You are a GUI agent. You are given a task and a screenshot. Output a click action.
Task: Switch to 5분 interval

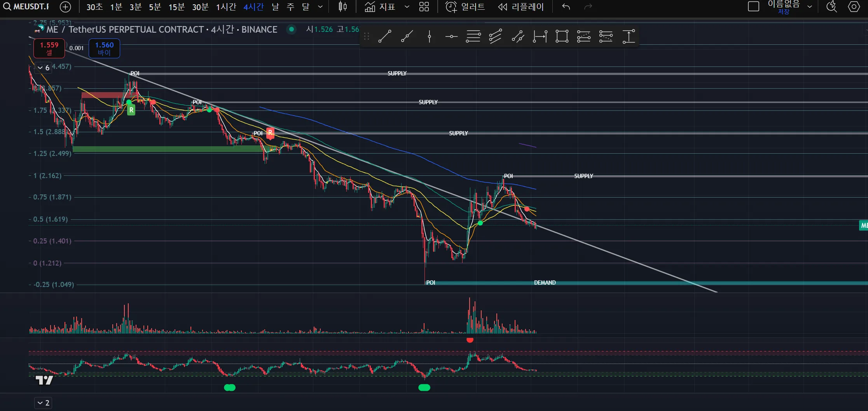pos(155,7)
